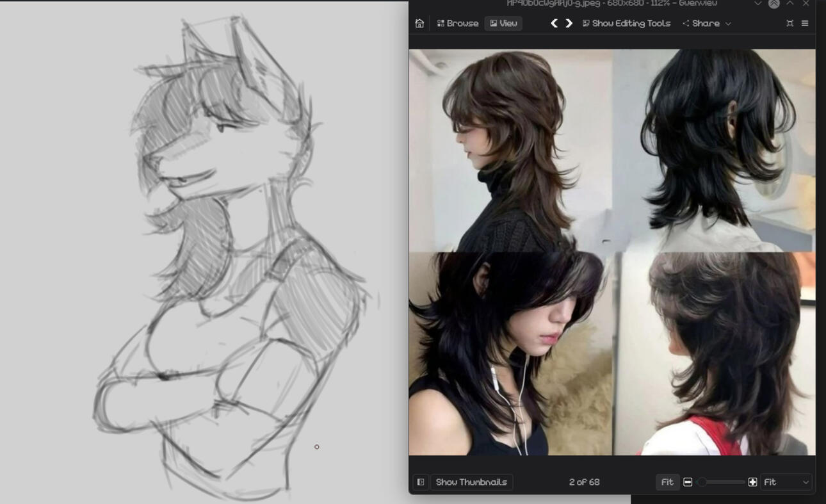
Task: Click the '2 of 68' image counter
Action: pyautogui.click(x=585, y=482)
